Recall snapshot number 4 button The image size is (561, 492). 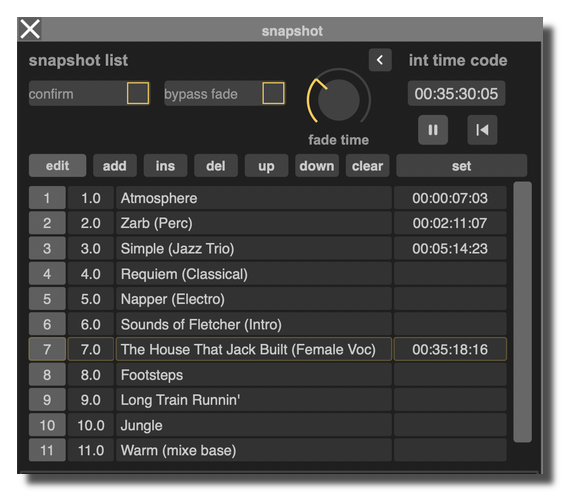pyautogui.click(x=47, y=274)
